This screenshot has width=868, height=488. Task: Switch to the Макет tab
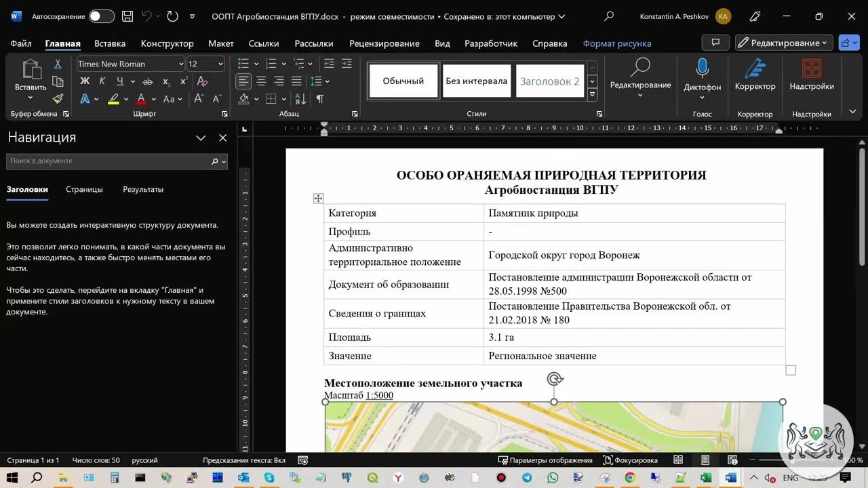[221, 43]
